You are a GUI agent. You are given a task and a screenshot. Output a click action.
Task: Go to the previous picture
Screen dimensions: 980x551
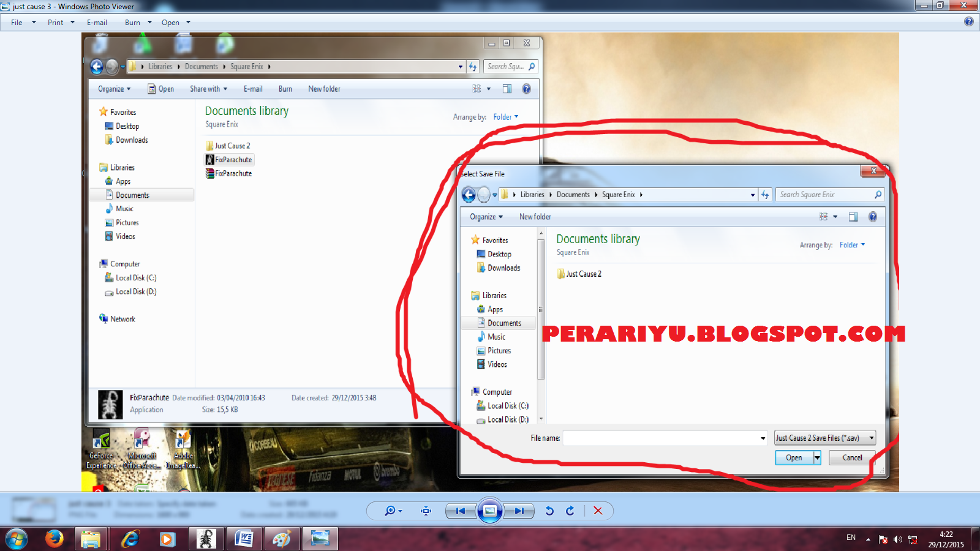click(x=461, y=511)
